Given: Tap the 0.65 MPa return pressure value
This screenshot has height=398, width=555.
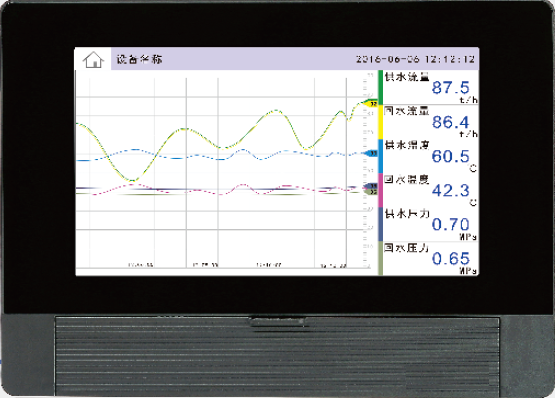Looking at the screenshot, I should 450,259.
